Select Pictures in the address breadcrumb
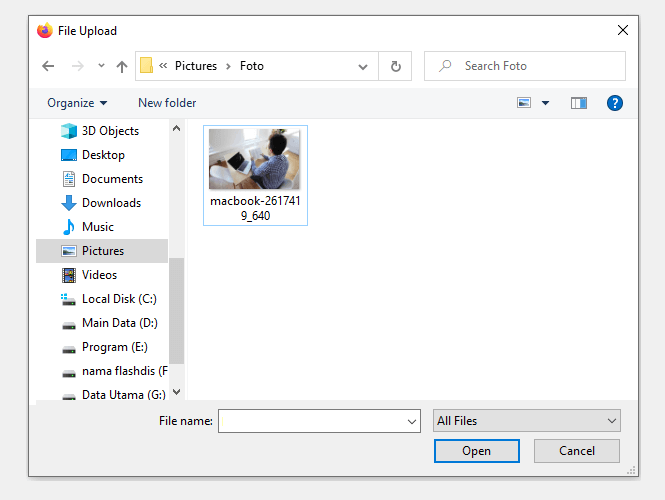The width and height of the screenshot is (665, 500). click(x=196, y=66)
